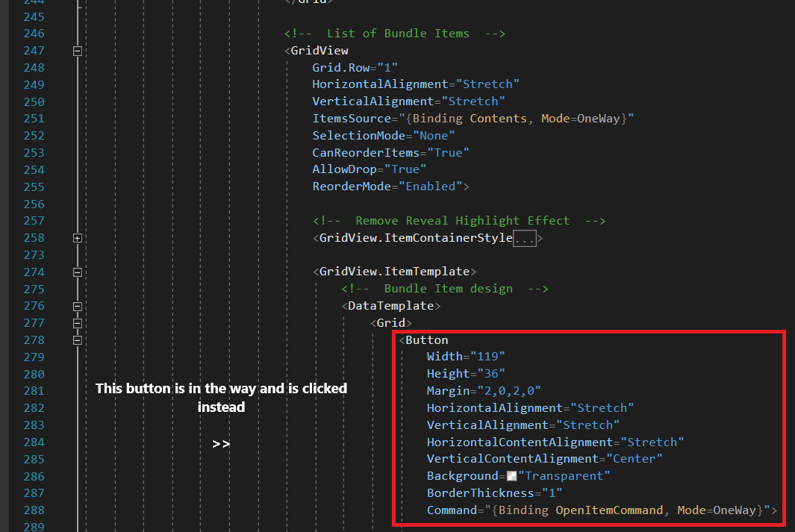
Task: Click the 'Remove Reveal Highlight Effect' comment
Action: coord(459,221)
